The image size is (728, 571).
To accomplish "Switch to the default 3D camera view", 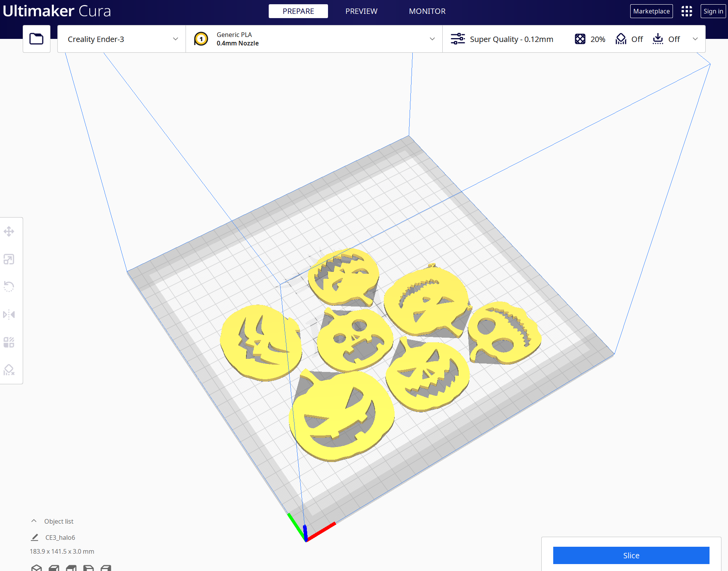I will [37, 568].
